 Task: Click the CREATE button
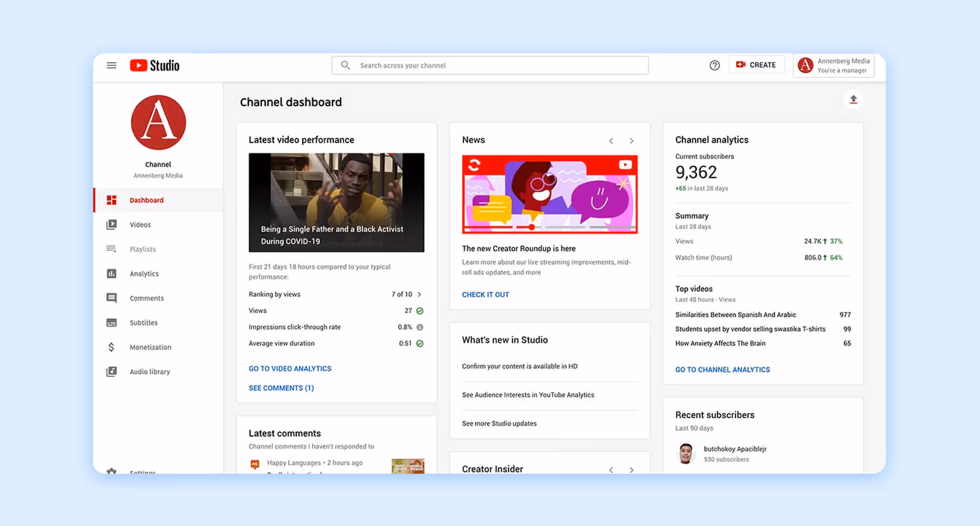click(756, 64)
